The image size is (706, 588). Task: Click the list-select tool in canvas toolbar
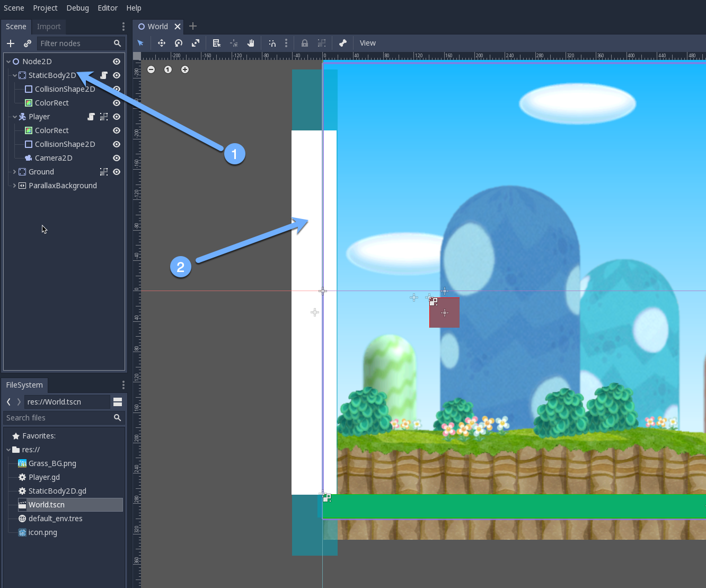point(216,43)
